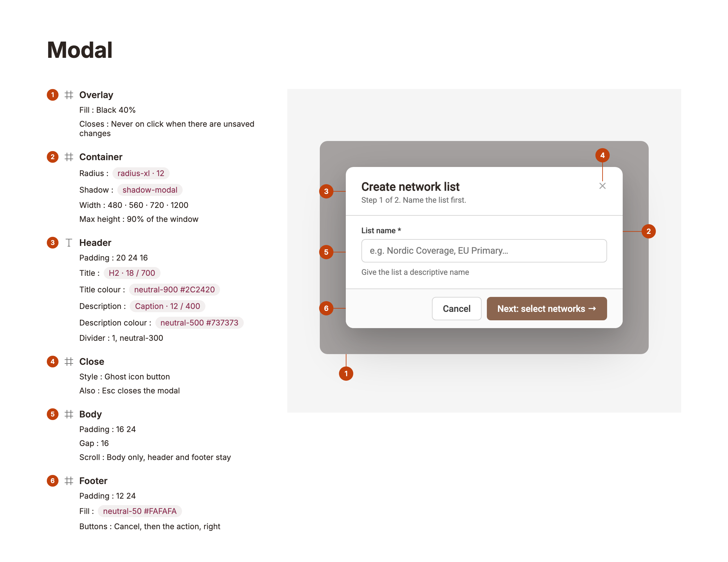Click the Close section heading
728x562 pixels.
click(92, 362)
